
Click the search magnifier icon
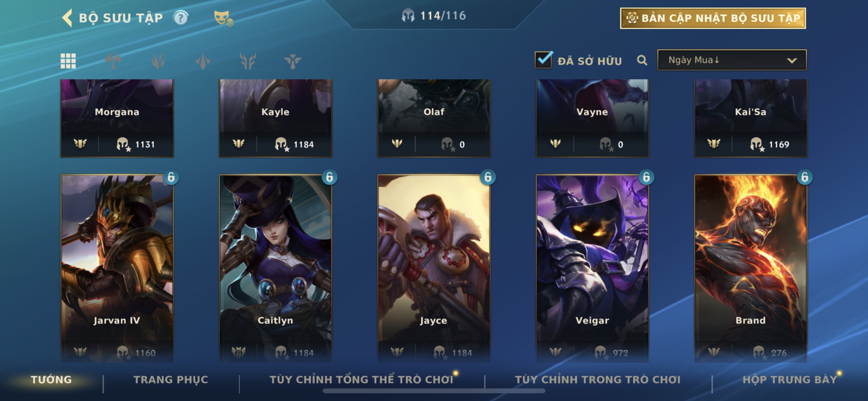(642, 60)
